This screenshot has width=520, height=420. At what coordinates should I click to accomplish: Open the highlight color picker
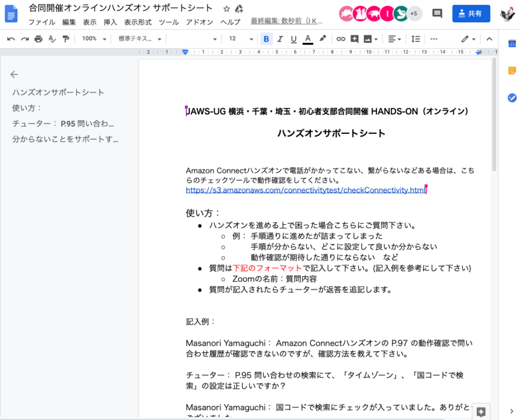tap(322, 39)
